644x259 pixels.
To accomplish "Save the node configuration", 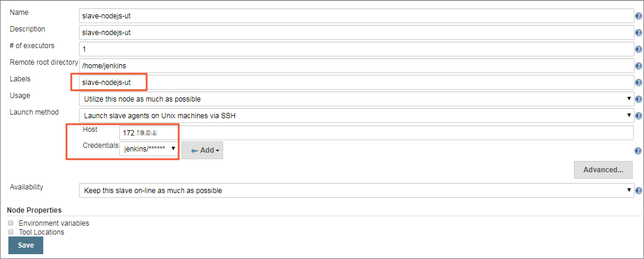I will pyautogui.click(x=26, y=245).
